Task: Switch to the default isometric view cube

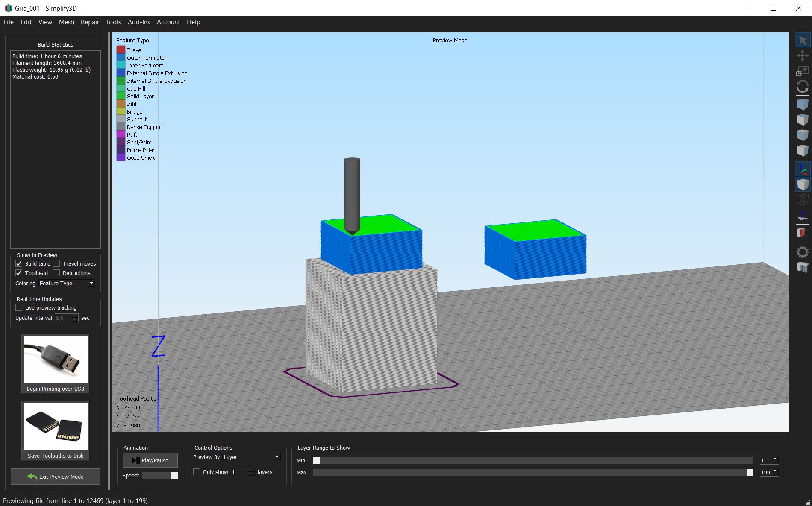Action: pyautogui.click(x=802, y=104)
